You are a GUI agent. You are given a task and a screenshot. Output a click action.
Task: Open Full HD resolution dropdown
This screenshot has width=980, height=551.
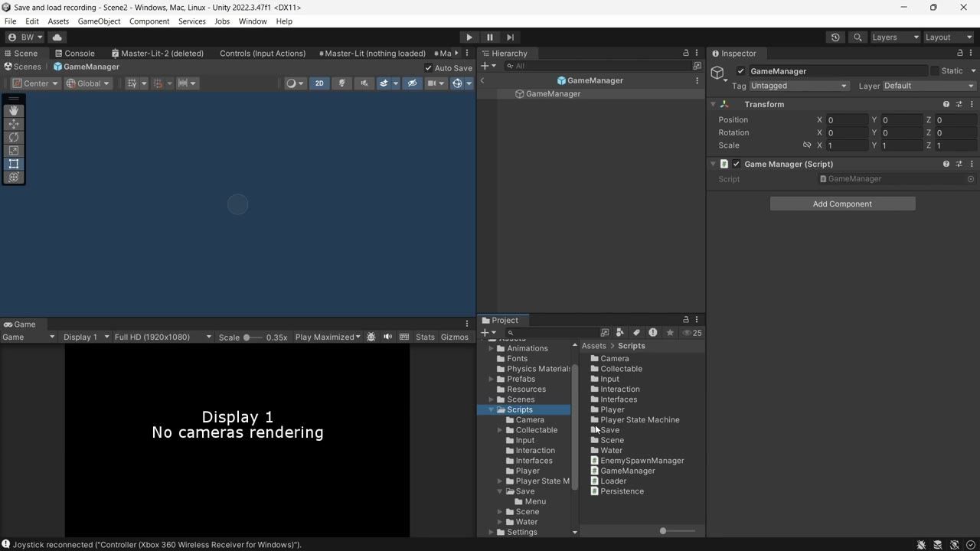[x=162, y=337]
